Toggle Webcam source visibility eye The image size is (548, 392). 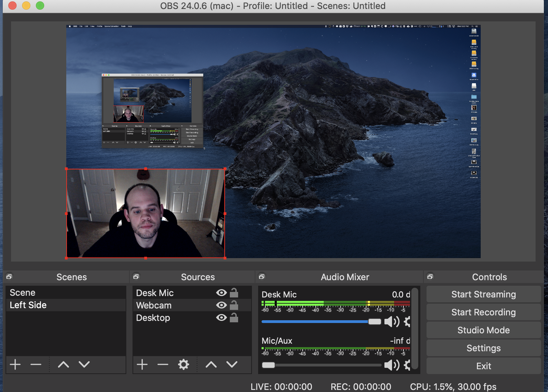(221, 305)
